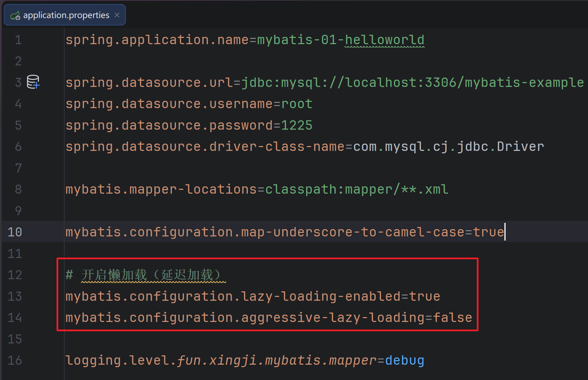The height and width of the screenshot is (380, 588).
Task: Click the com.mysql.cj.jdbc.Driver class name
Action: pyautogui.click(x=448, y=147)
